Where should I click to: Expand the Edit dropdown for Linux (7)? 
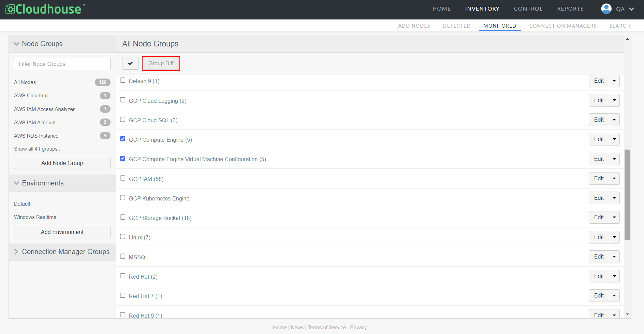[614, 237]
